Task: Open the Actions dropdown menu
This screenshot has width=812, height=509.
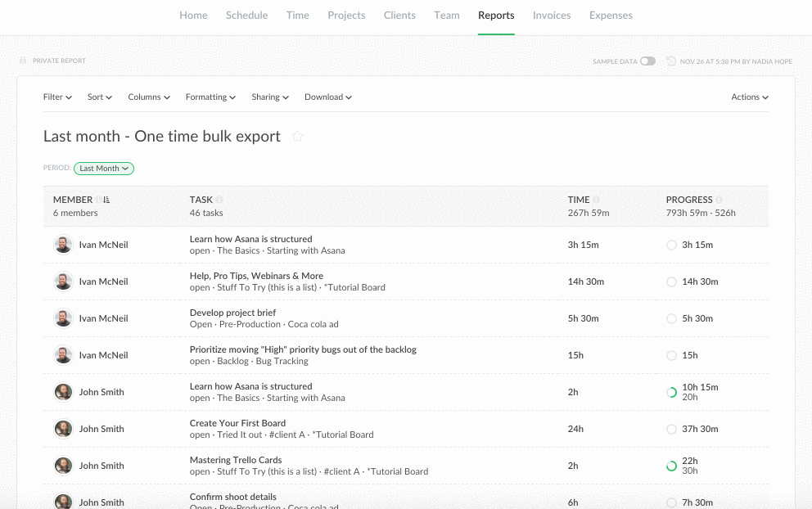Action: click(749, 97)
